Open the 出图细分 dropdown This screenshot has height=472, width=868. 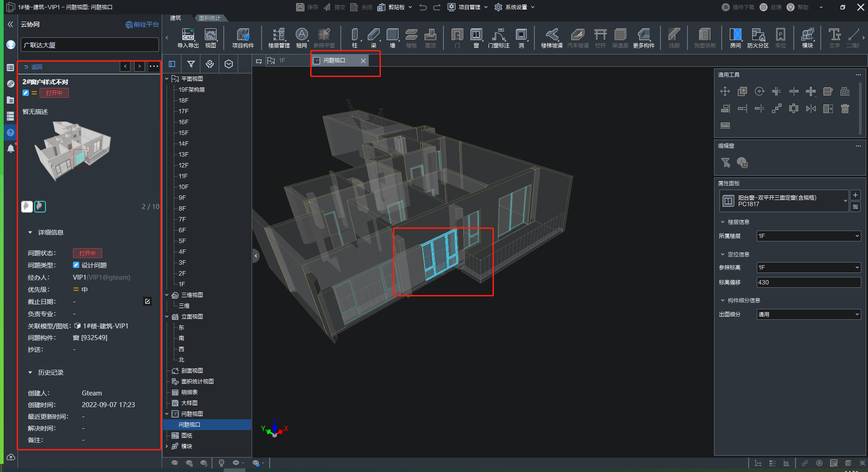tap(809, 314)
